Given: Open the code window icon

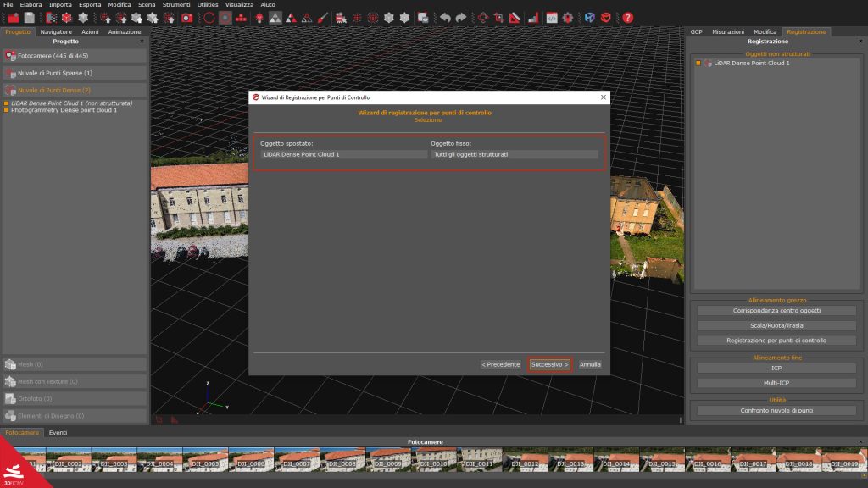Looking at the screenshot, I should point(552,18).
